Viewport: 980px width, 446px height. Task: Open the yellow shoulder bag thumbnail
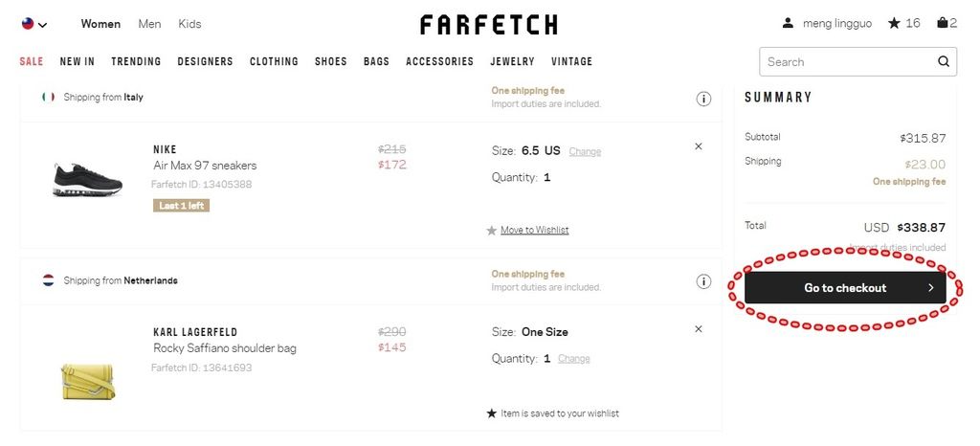coord(88,381)
